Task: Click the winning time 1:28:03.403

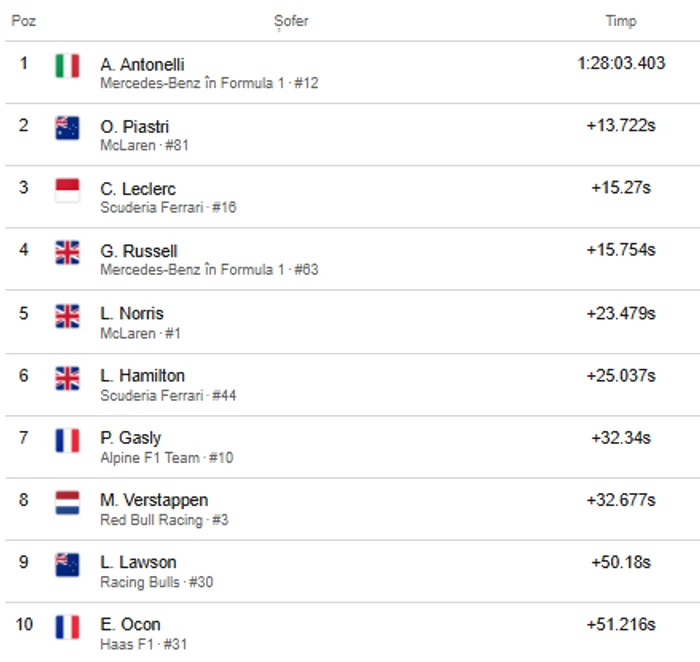Action: point(621,63)
